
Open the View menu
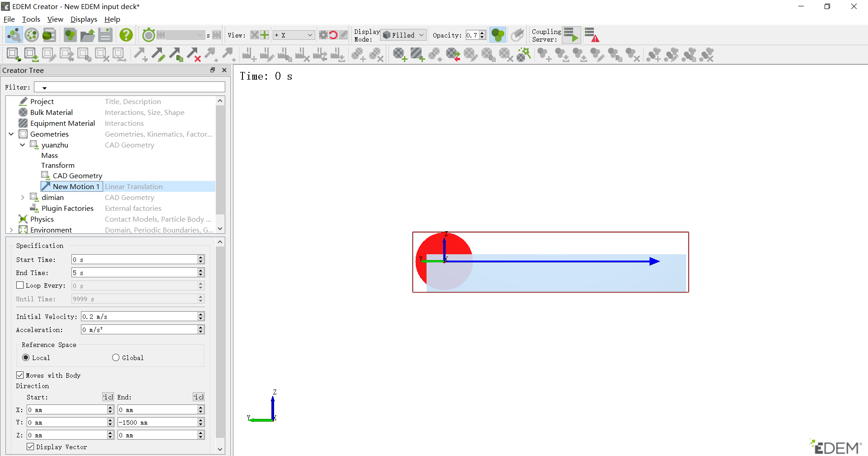[55, 19]
